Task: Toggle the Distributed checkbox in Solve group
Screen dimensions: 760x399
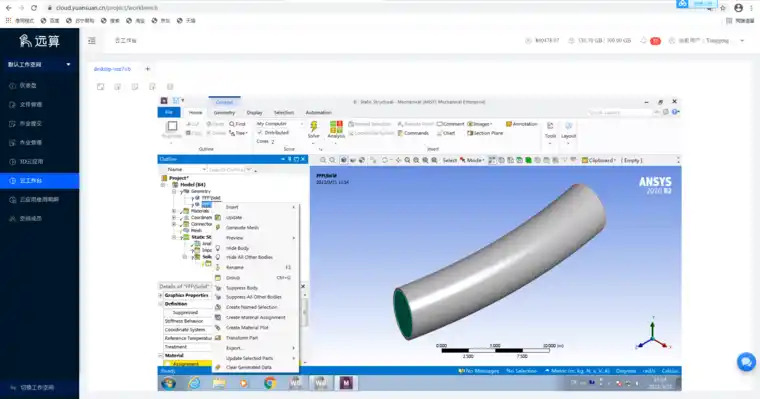Action: (x=260, y=132)
